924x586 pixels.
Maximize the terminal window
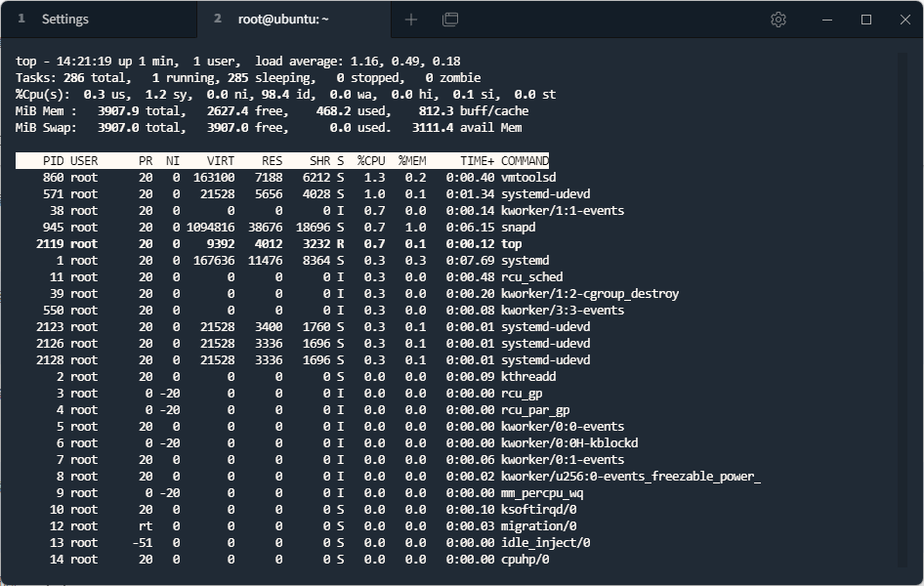pos(865,20)
